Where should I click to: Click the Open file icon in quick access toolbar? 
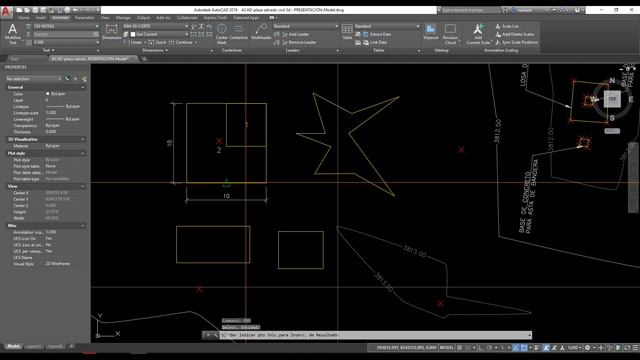coord(27,10)
